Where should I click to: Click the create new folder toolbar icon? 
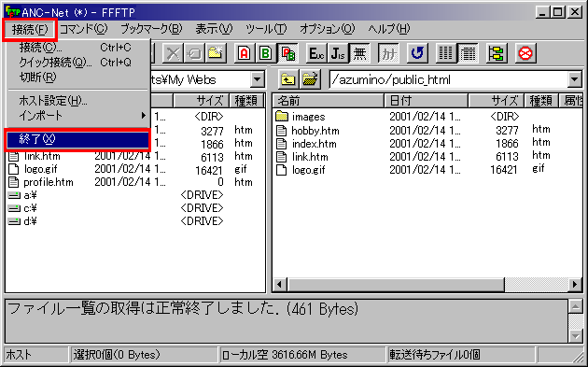[216, 53]
